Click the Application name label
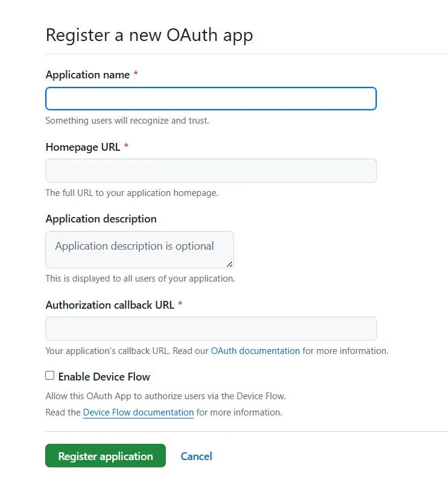Viewport: 448px width, 486px height. 87,74
